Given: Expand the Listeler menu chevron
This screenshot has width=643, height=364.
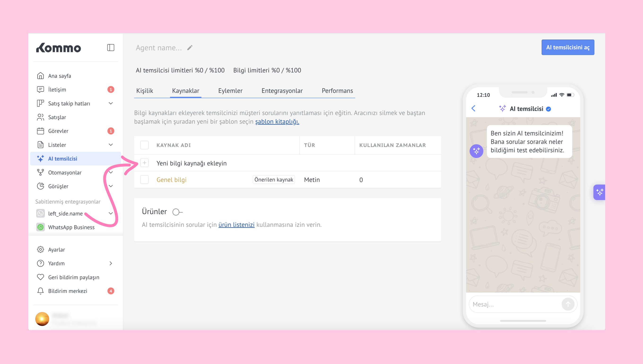Looking at the screenshot, I should (111, 145).
